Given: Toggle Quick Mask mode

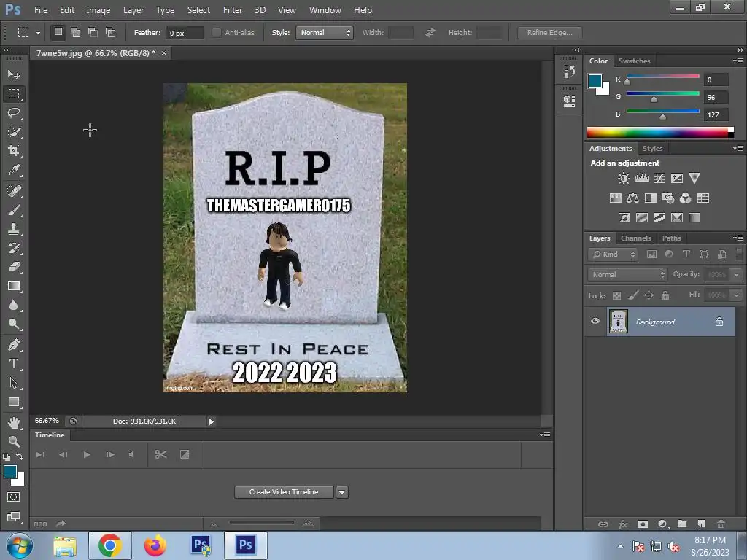Looking at the screenshot, I should (x=14, y=497).
